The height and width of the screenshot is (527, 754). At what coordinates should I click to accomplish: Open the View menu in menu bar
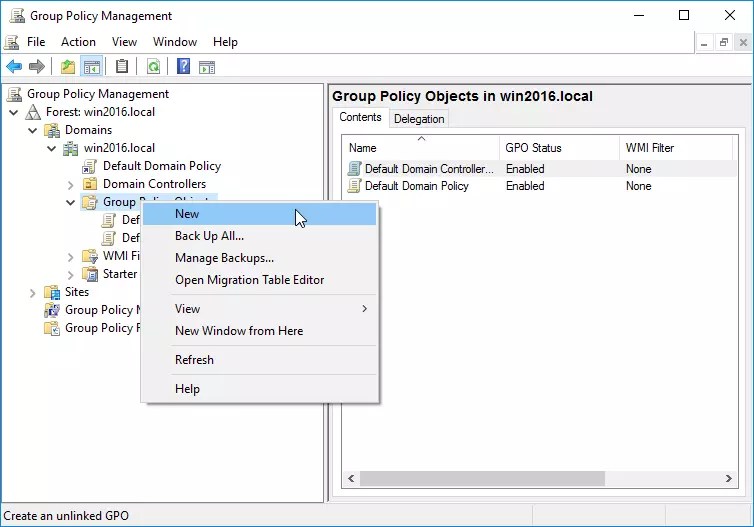point(125,42)
